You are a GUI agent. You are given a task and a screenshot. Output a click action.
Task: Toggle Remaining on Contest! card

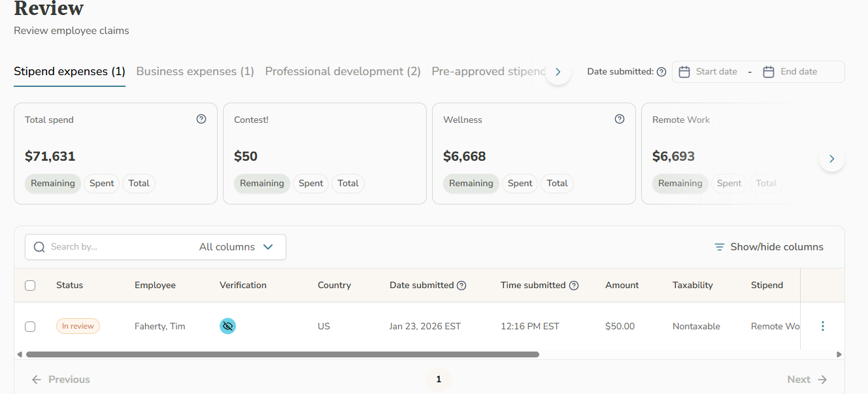262,184
